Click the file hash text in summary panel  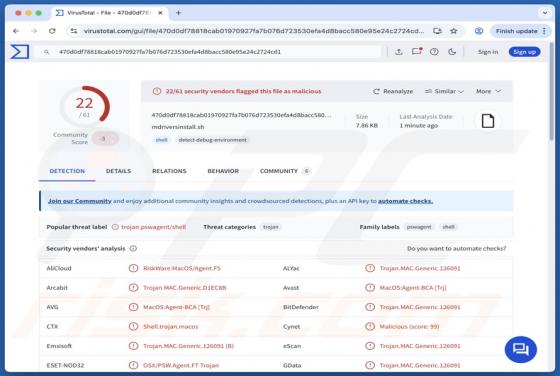[241, 115]
